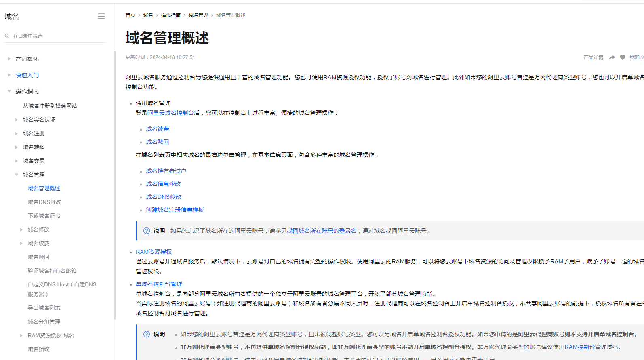Screen dimensions: 644x360
Task: Click the heart favorite icon
Action: pos(623,57)
